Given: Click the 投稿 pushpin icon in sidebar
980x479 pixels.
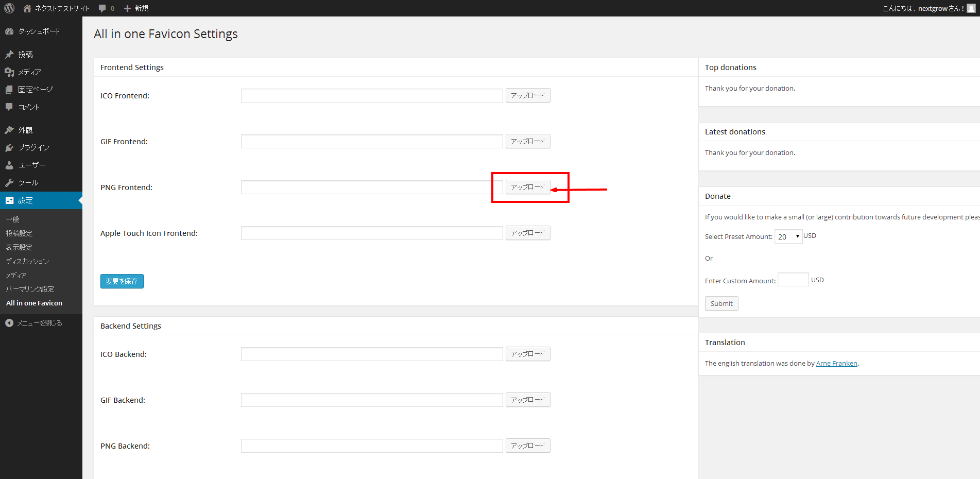Looking at the screenshot, I should [x=9, y=55].
